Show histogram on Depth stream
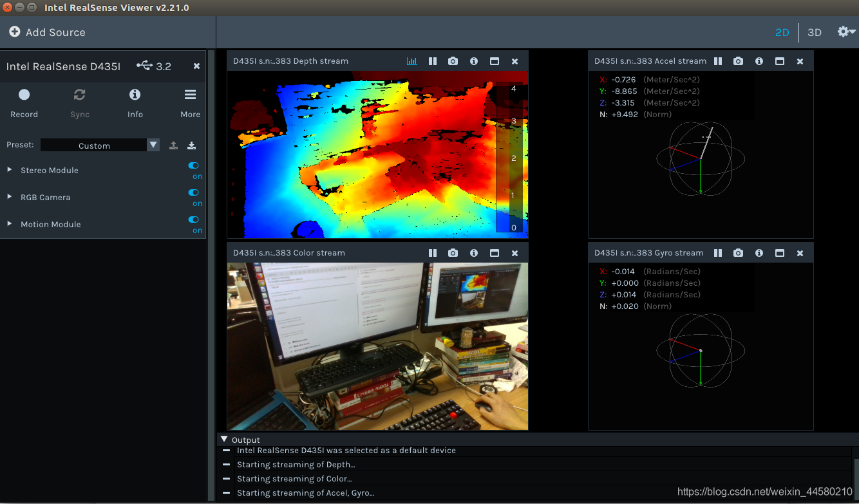This screenshot has height=504, width=859. 412,61
